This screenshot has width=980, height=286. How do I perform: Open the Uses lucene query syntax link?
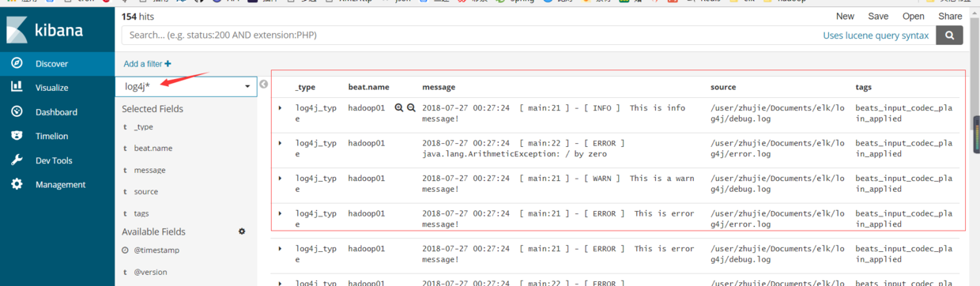coord(876,36)
